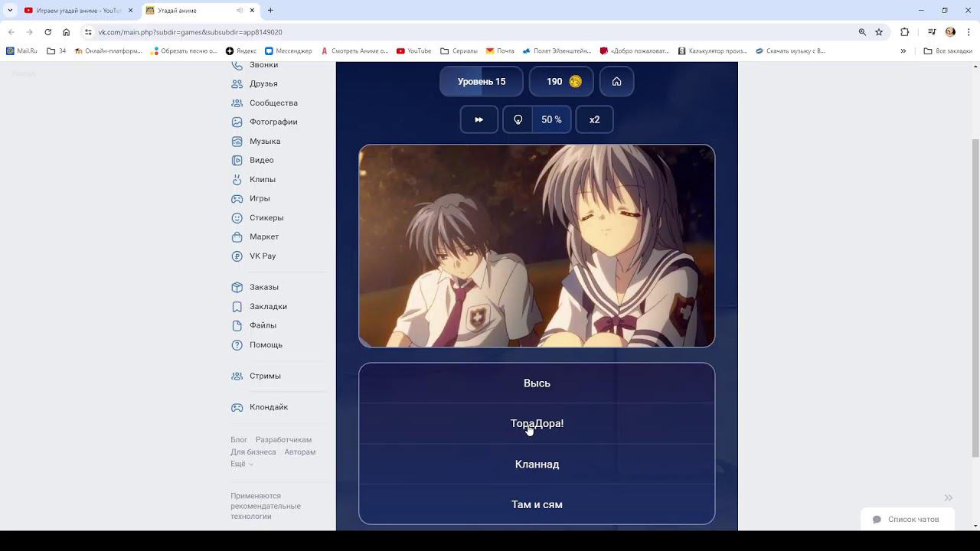Image resolution: width=980 pixels, height=551 pixels.
Task: Open the Мессенджер bookmark
Action: point(289,51)
